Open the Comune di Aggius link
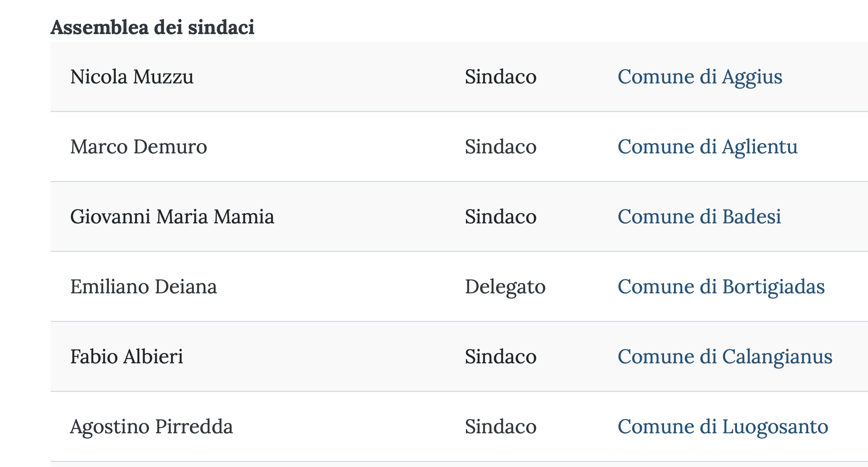This screenshot has height=467, width=868. pyautogui.click(x=700, y=77)
